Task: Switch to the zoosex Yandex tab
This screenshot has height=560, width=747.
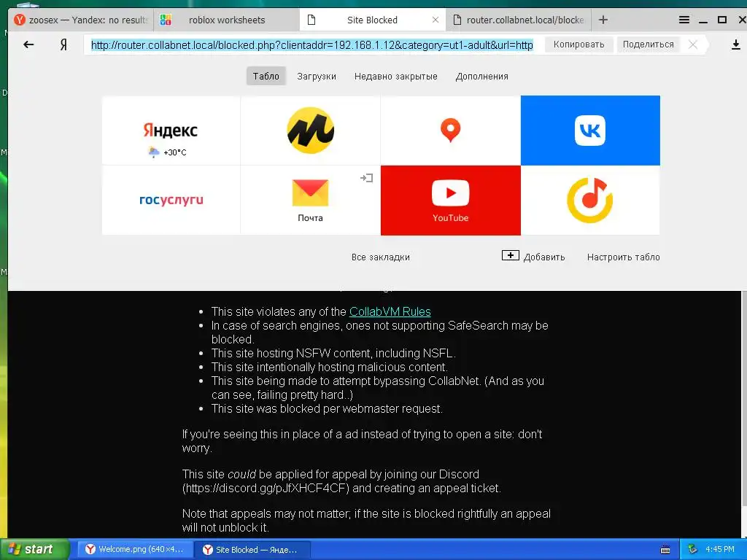Action: click(80, 20)
